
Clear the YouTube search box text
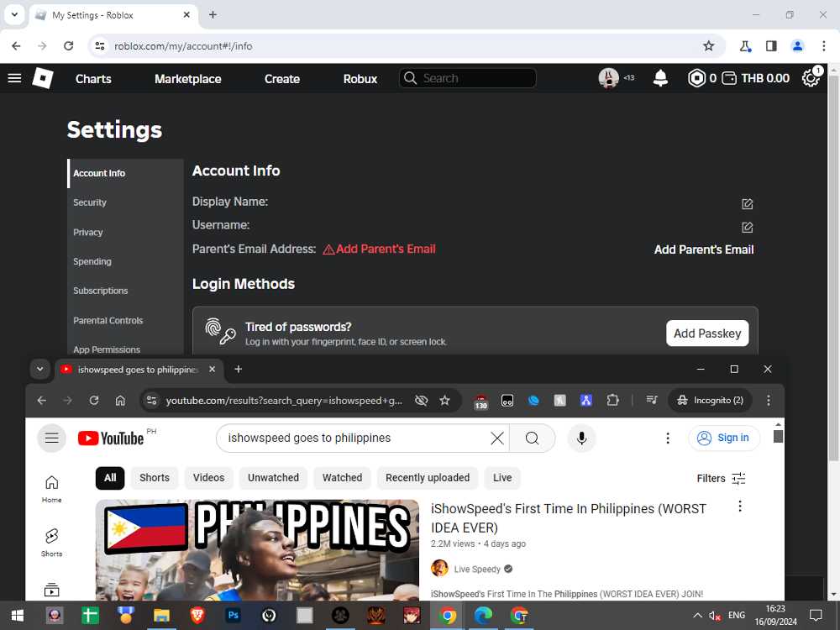pyautogui.click(x=497, y=438)
